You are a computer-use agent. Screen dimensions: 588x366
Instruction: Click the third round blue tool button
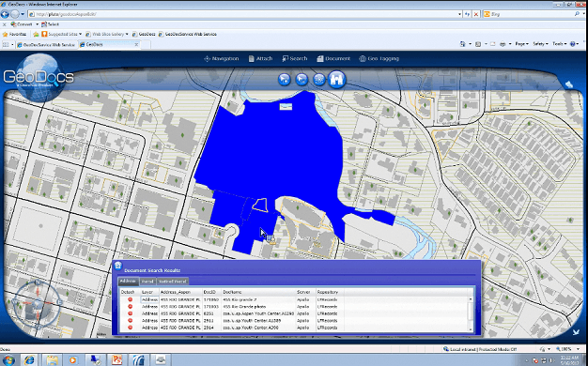tap(319, 79)
